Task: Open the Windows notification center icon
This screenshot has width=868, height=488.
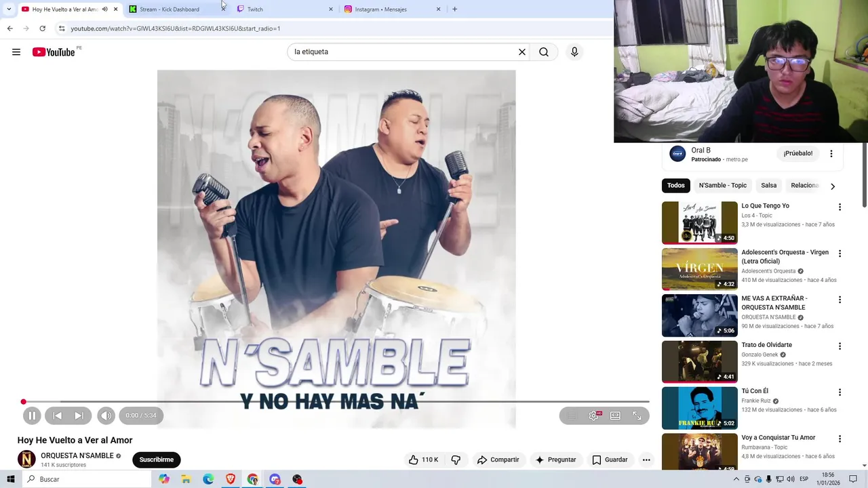Action: 853,479
